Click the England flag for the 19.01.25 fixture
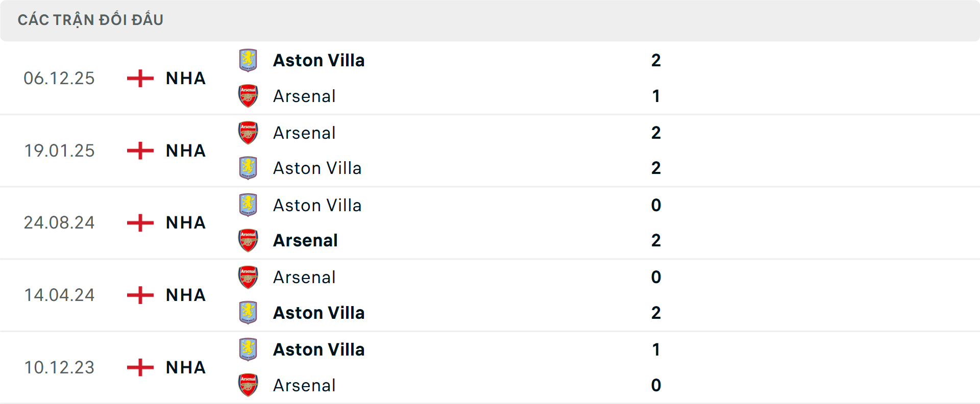The image size is (980, 404). pyautogui.click(x=139, y=150)
